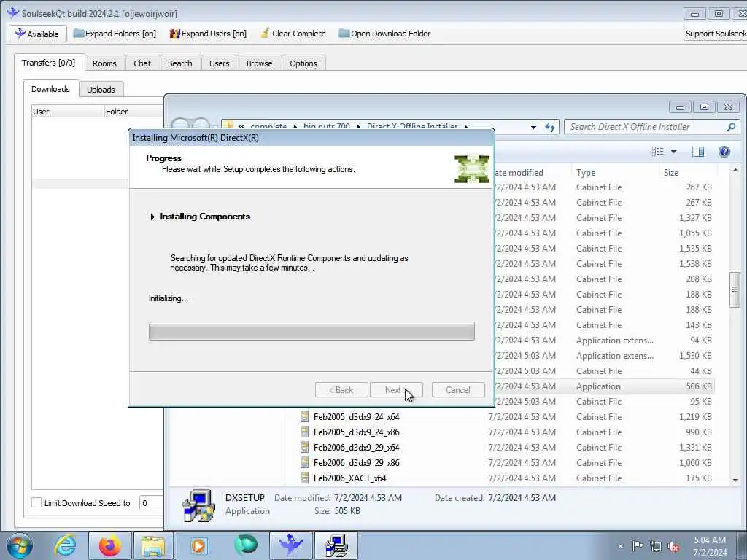The height and width of the screenshot is (560, 747).
Task: Click the User column header in Soulseek
Action: coord(68,112)
